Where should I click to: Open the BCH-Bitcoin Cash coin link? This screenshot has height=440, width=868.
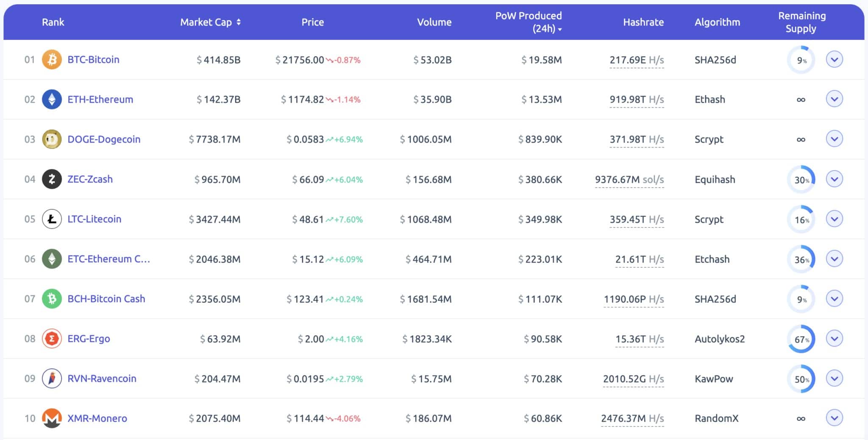point(106,299)
